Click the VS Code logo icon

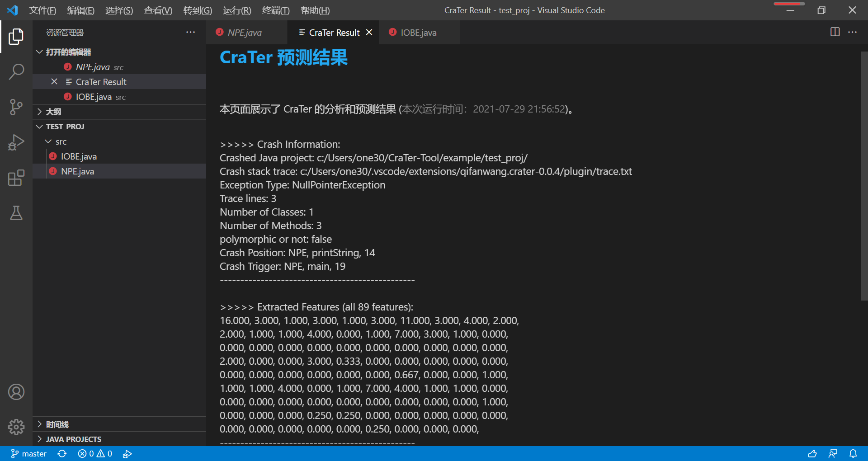click(x=13, y=10)
